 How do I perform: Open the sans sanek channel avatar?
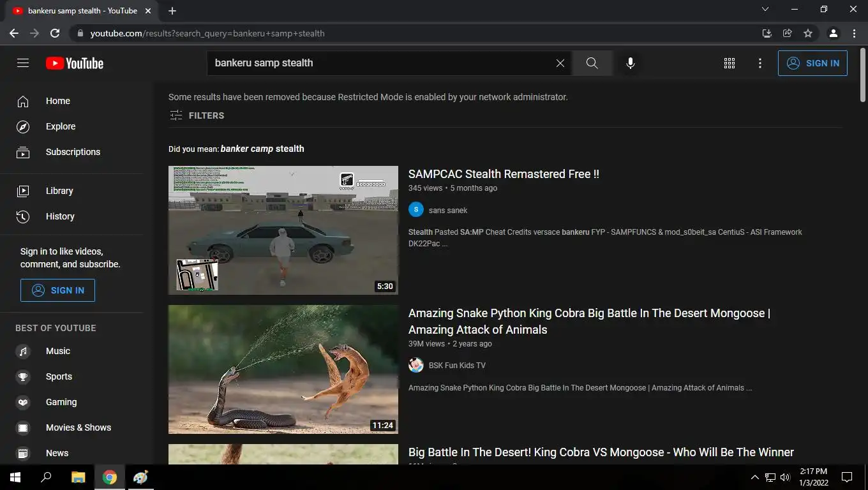[416, 209]
